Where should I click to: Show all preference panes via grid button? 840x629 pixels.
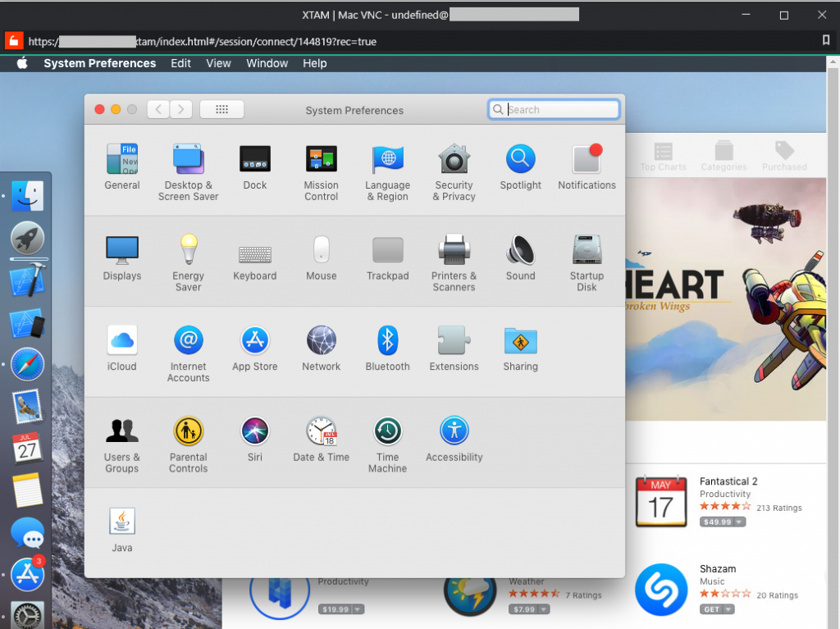(221, 109)
